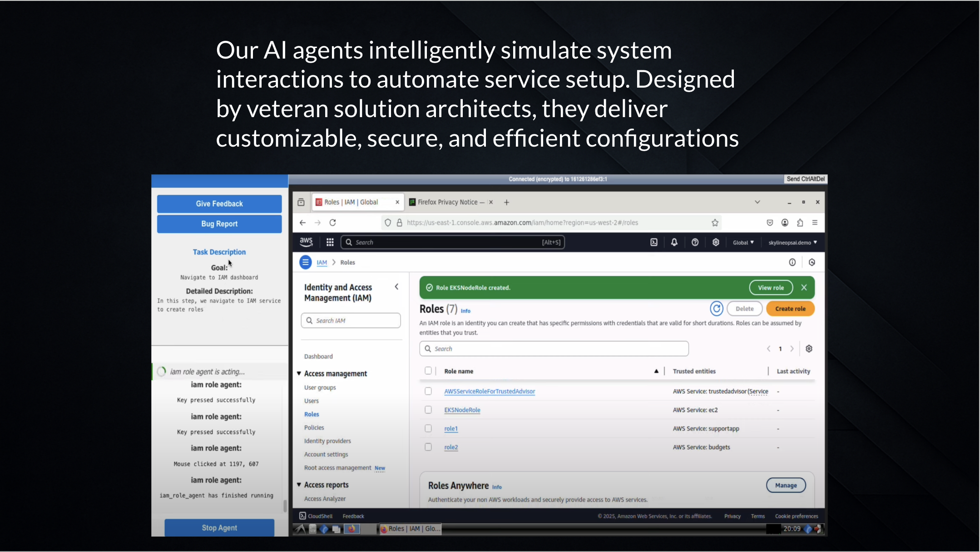Open the AWSServiceRoleForTrustedAdvisor role link

click(x=490, y=391)
